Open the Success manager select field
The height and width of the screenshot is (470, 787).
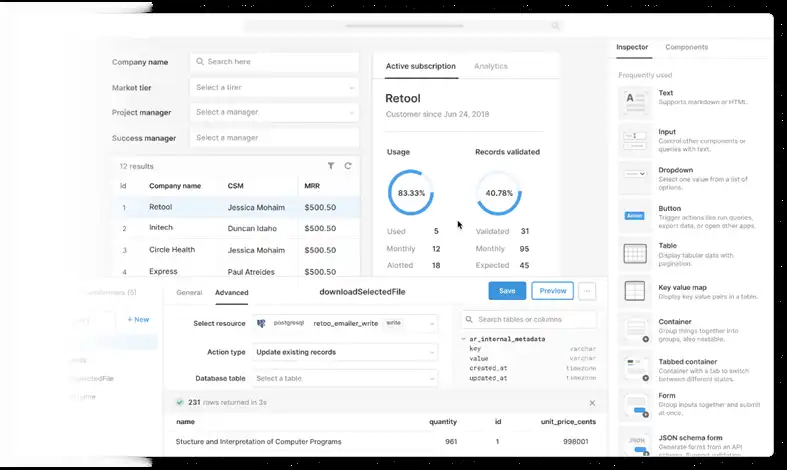point(275,138)
